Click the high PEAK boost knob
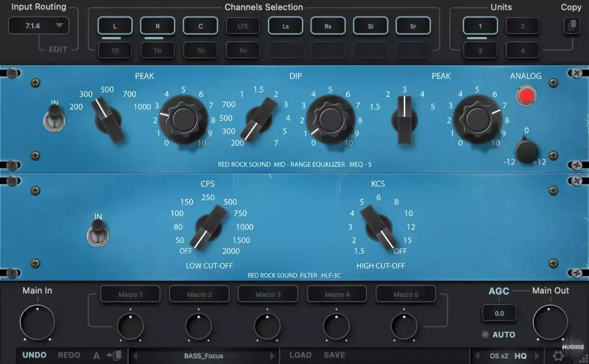The height and width of the screenshot is (364, 589). [477, 119]
